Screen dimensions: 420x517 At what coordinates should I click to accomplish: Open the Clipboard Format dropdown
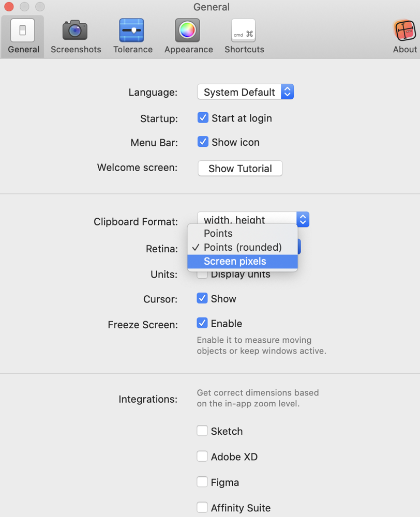tap(252, 219)
